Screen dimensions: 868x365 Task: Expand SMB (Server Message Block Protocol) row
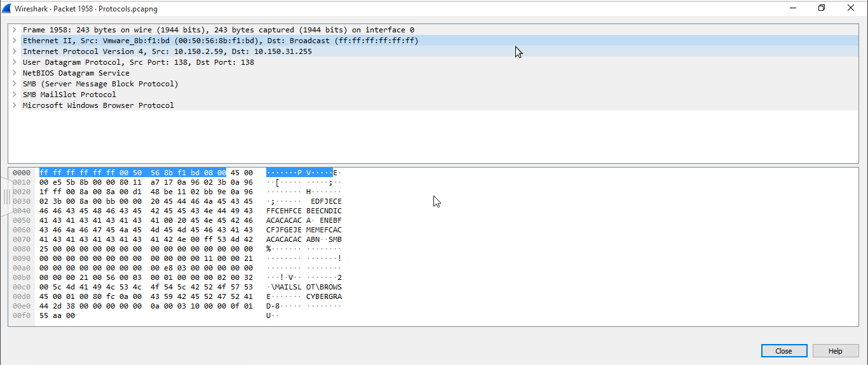(14, 84)
